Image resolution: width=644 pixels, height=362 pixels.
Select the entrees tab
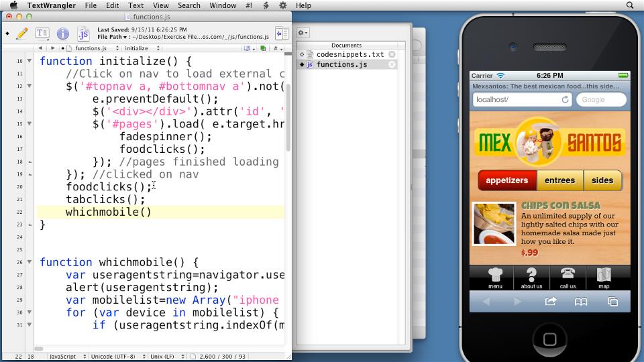coord(559,180)
